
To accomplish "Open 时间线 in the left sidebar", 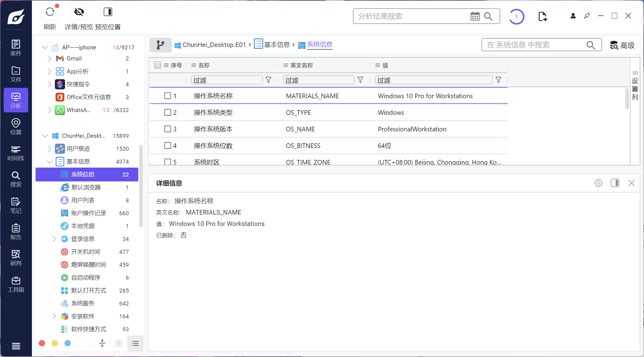I will click(x=16, y=153).
